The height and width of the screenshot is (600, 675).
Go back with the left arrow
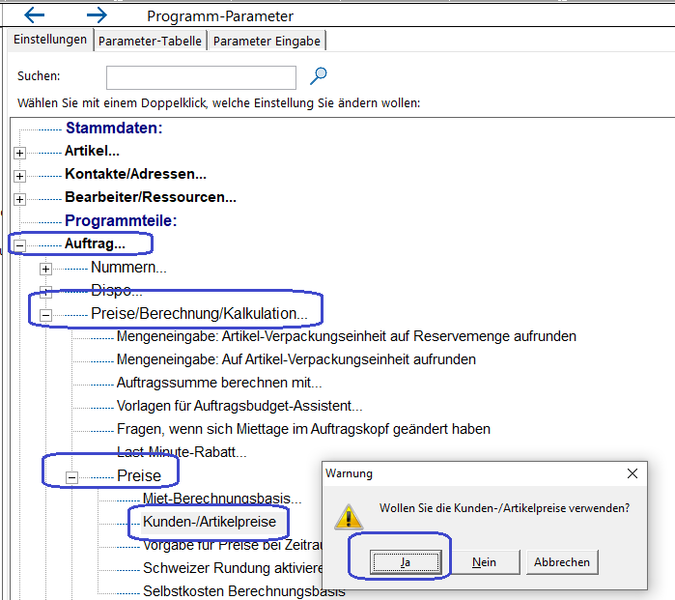(x=34, y=15)
